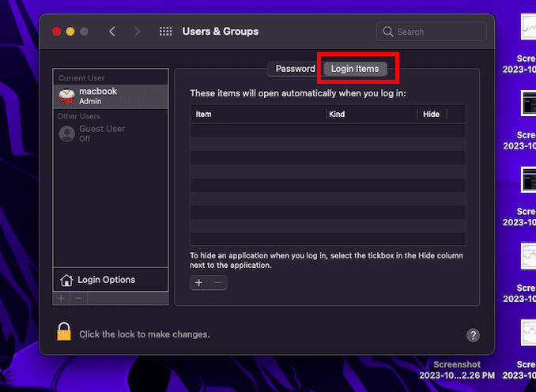Open the help question mark button
Image resolution: width=536 pixels, height=392 pixels.
coord(474,335)
